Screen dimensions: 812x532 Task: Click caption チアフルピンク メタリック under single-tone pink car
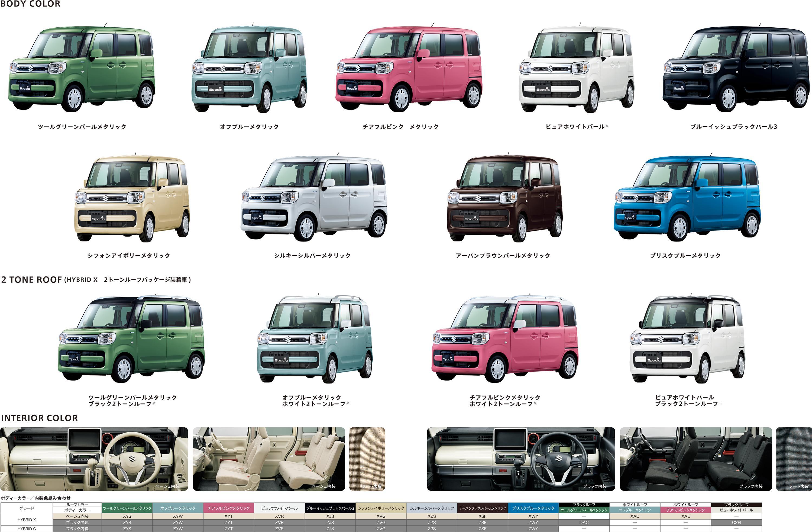click(x=400, y=127)
